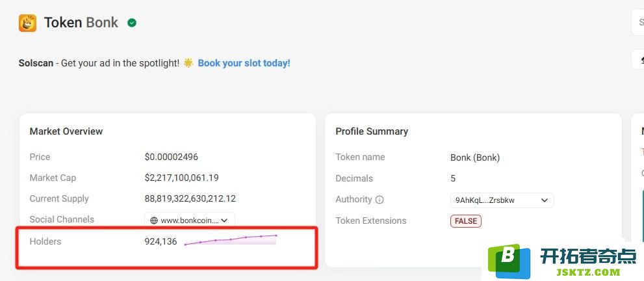Click the Current Supply value
The width and height of the screenshot is (644, 281).
(x=190, y=199)
